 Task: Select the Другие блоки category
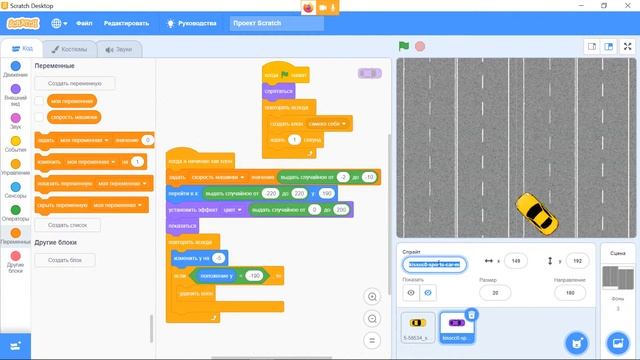pyautogui.click(x=16, y=262)
